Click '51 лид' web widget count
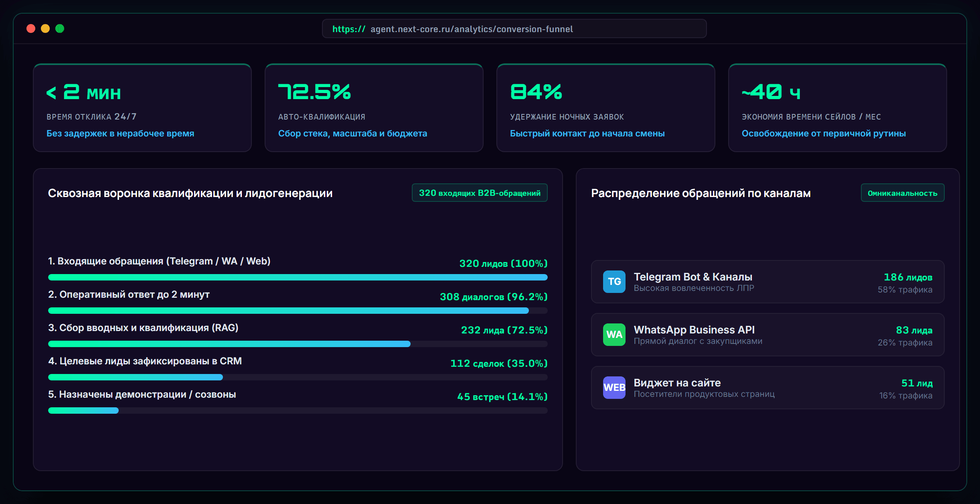 917,383
